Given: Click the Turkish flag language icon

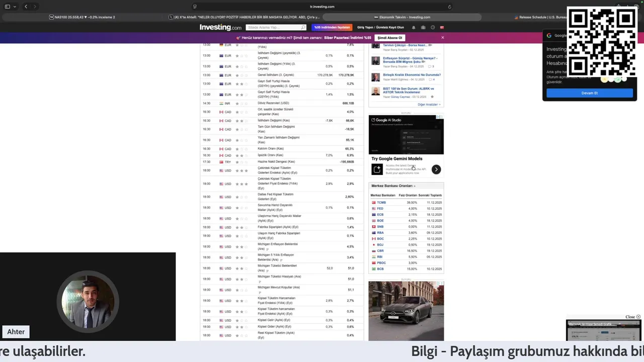Looking at the screenshot, I should pyautogui.click(x=442, y=27).
